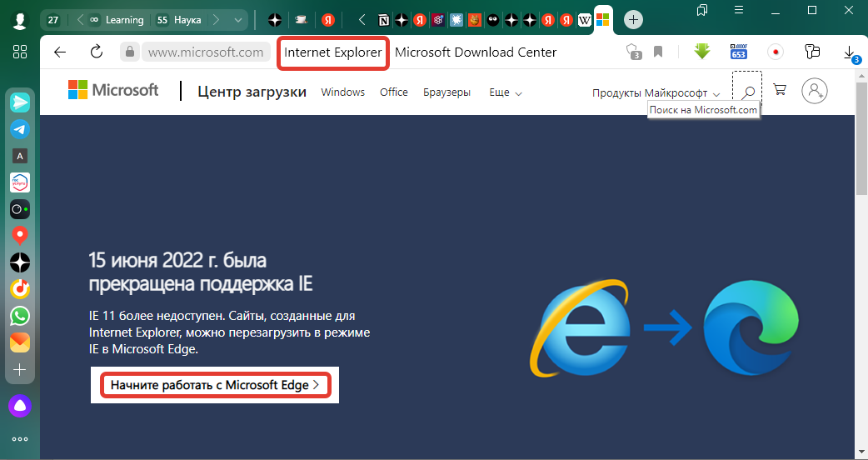Open the dark camera lens sidebar app
Image resolution: width=868 pixels, height=460 pixels.
20,209
